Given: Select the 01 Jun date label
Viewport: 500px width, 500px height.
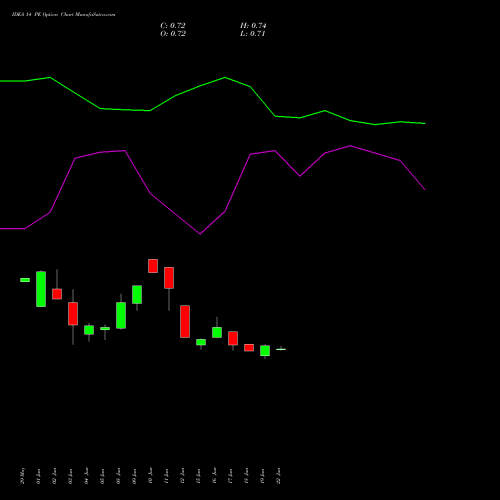Looking at the screenshot, I should pos(39,476).
